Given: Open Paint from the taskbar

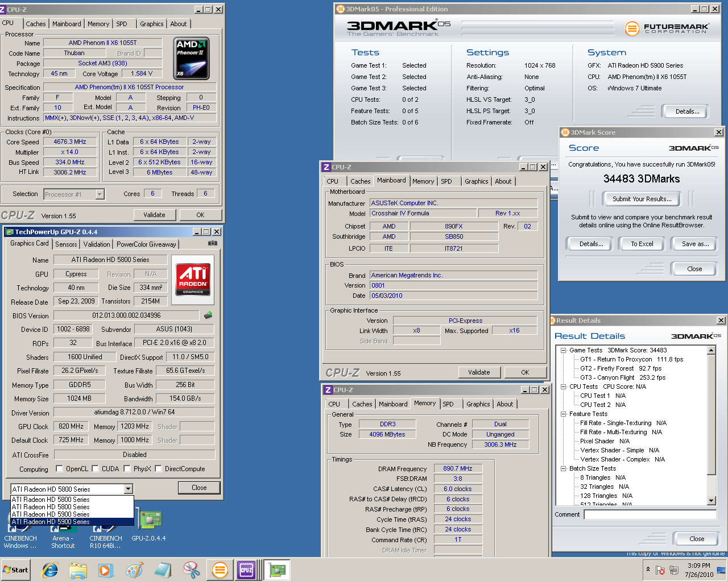Looking at the screenshot, I should pos(134,570).
